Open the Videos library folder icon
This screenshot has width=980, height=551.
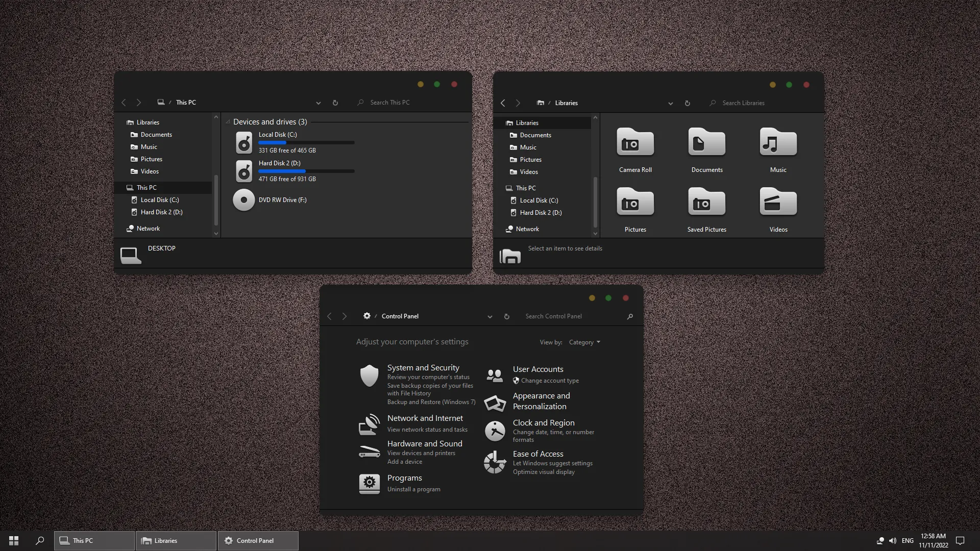click(x=778, y=202)
